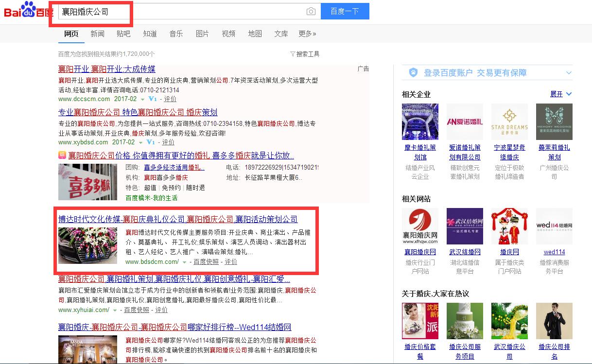
Task: Expand dropdown arrow next to www.xyhuiai.com
Action: click(x=115, y=310)
